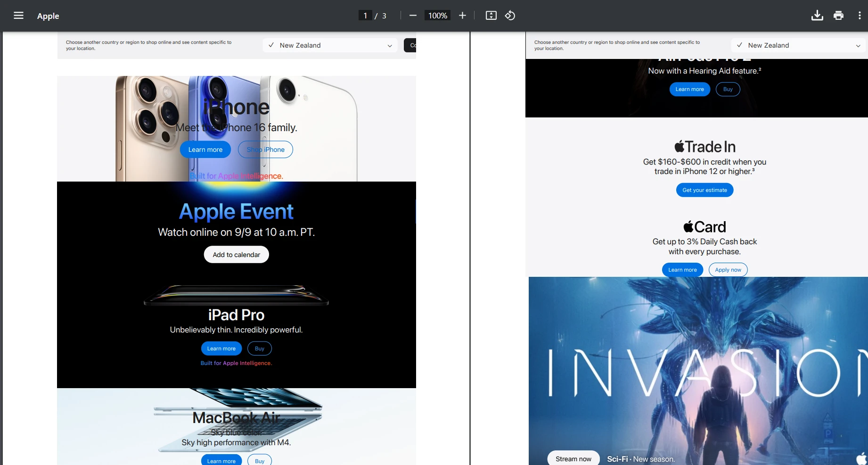This screenshot has width=868, height=465.
Task: Click the Add to calendar button
Action: (x=237, y=255)
